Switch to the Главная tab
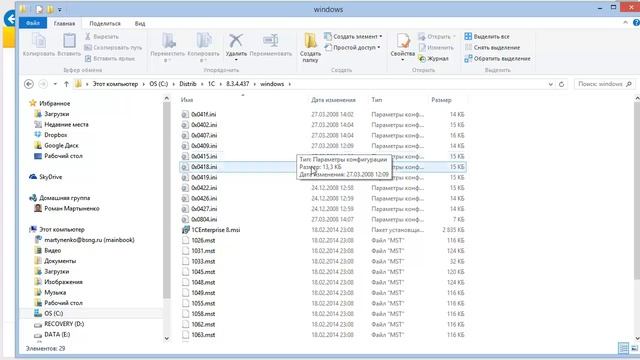 [x=64, y=24]
